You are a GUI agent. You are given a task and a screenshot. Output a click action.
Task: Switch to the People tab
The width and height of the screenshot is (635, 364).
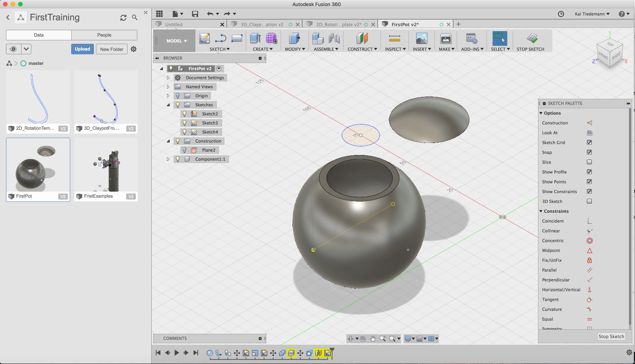(x=104, y=35)
